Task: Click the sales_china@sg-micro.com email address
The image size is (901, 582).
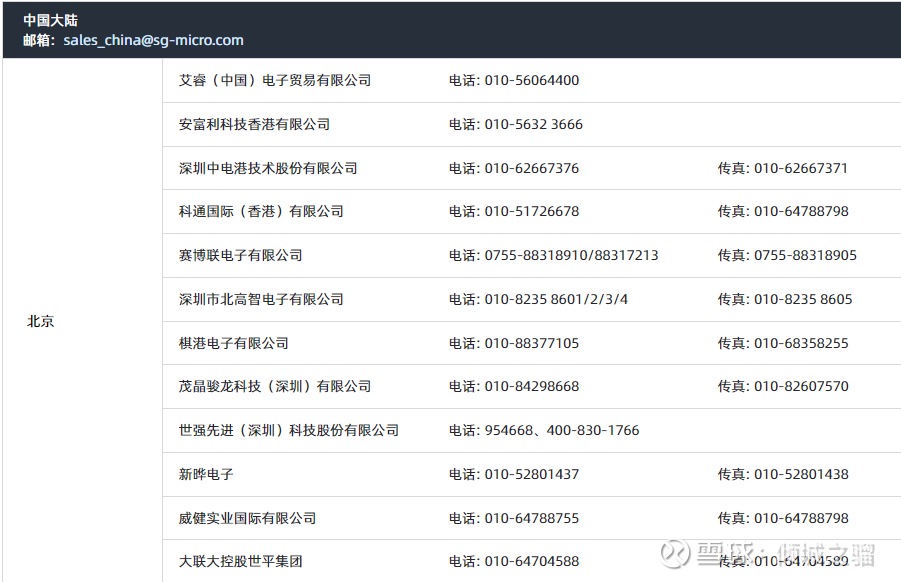Action: click(x=153, y=40)
